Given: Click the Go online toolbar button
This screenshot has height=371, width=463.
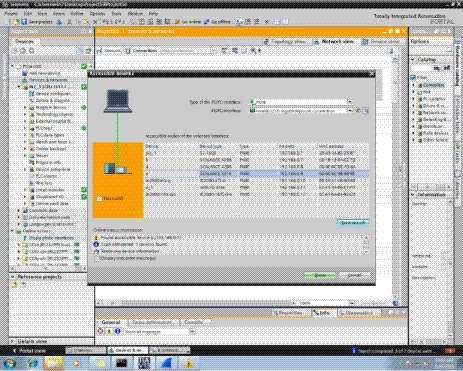Looking at the screenshot, I should pyautogui.click(x=188, y=22).
